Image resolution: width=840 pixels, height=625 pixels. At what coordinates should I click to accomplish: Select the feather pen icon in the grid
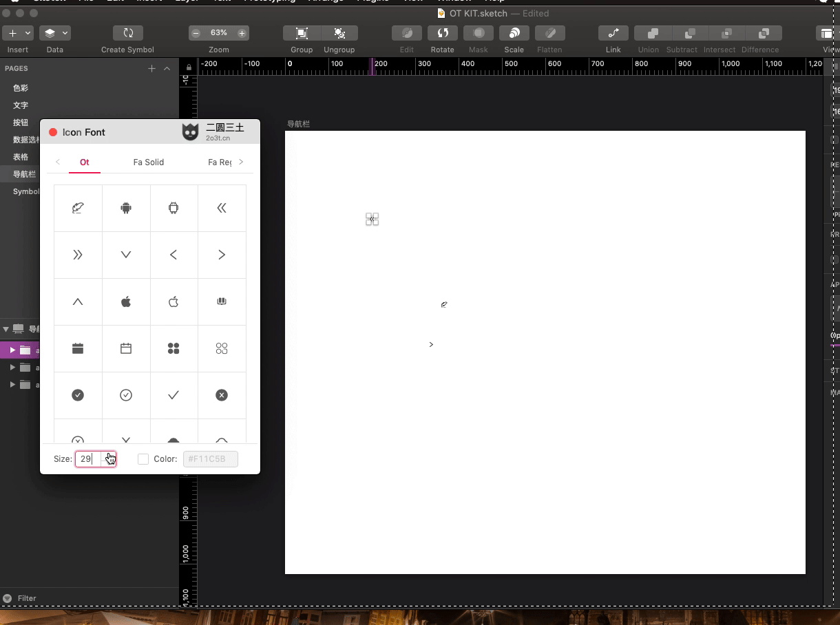click(x=78, y=208)
